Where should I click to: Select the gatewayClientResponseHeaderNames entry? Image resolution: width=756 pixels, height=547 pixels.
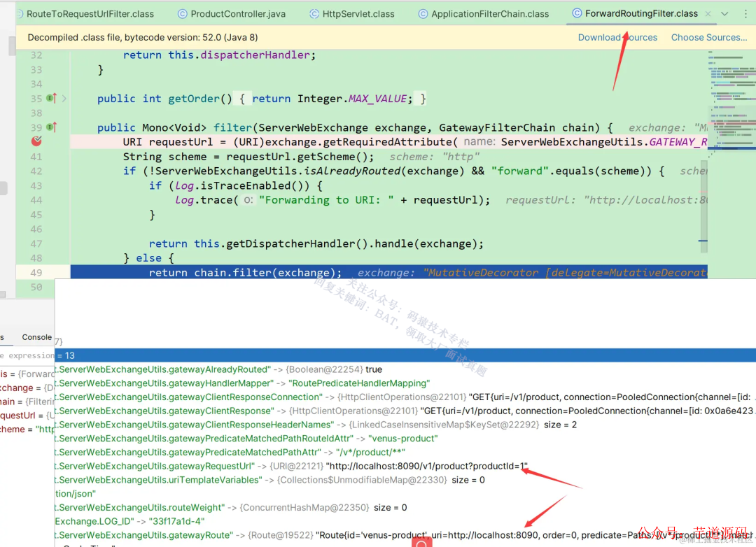coord(316,425)
